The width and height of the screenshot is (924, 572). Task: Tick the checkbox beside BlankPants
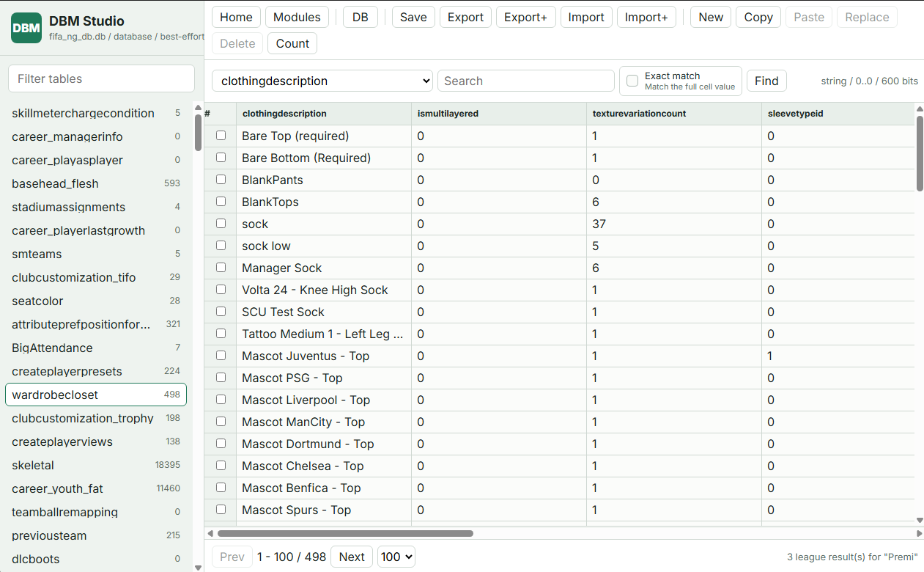click(221, 180)
